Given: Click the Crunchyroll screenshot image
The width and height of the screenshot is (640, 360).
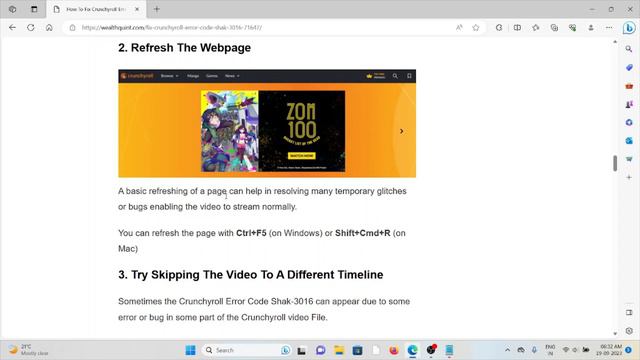Looking at the screenshot, I should click(267, 123).
